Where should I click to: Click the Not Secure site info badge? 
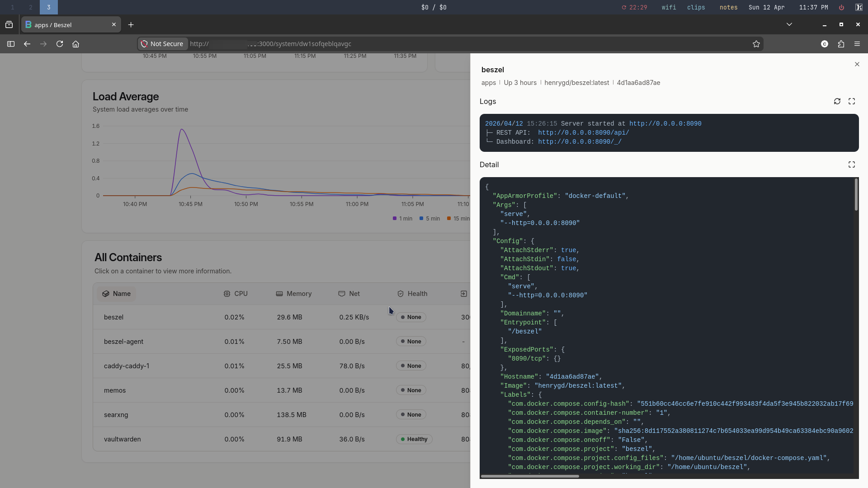pos(162,44)
